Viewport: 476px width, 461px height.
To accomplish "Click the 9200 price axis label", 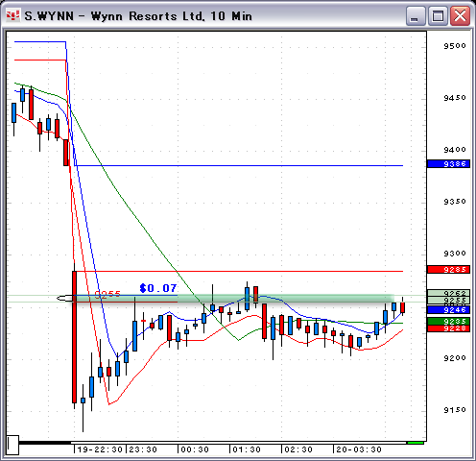I will click(x=455, y=357).
